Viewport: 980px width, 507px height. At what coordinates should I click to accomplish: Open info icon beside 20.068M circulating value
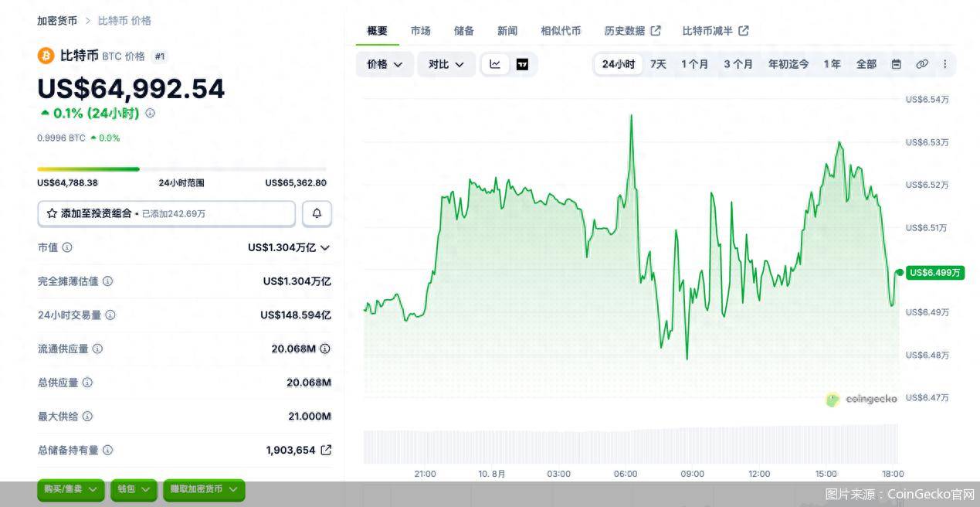click(x=325, y=349)
